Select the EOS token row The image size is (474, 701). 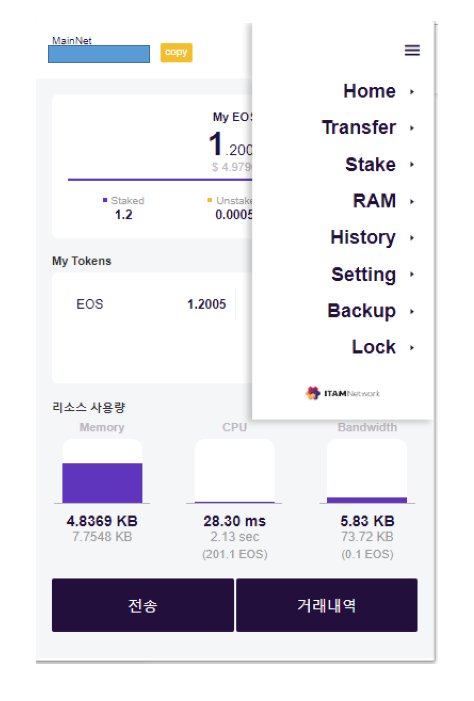(151, 304)
